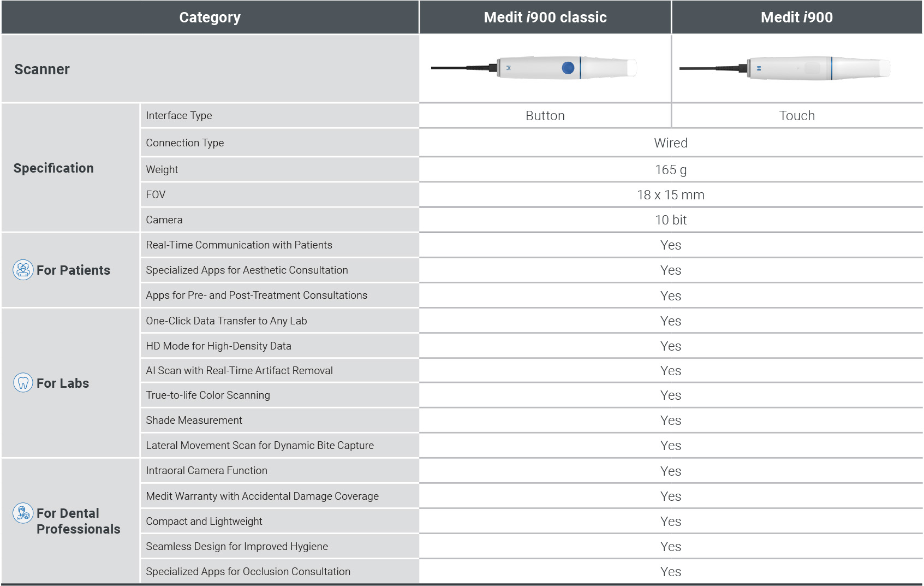Click the blue button on the i900 classic scanner
The width and height of the screenshot is (924, 586).
coord(568,68)
